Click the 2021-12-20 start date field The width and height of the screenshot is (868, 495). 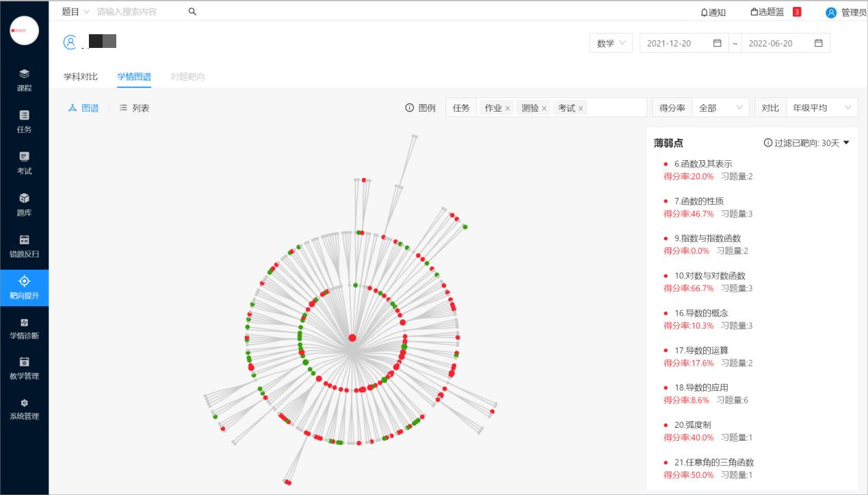pyautogui.click(x=683, y=43)
